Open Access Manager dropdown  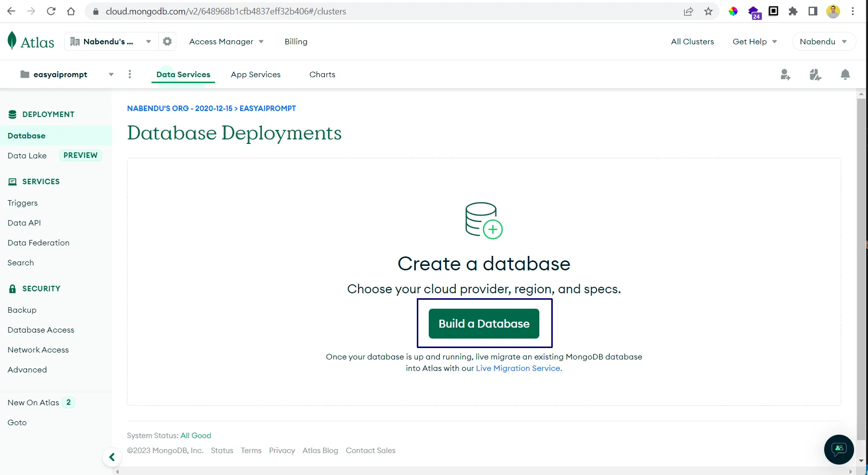pos(227,41)
